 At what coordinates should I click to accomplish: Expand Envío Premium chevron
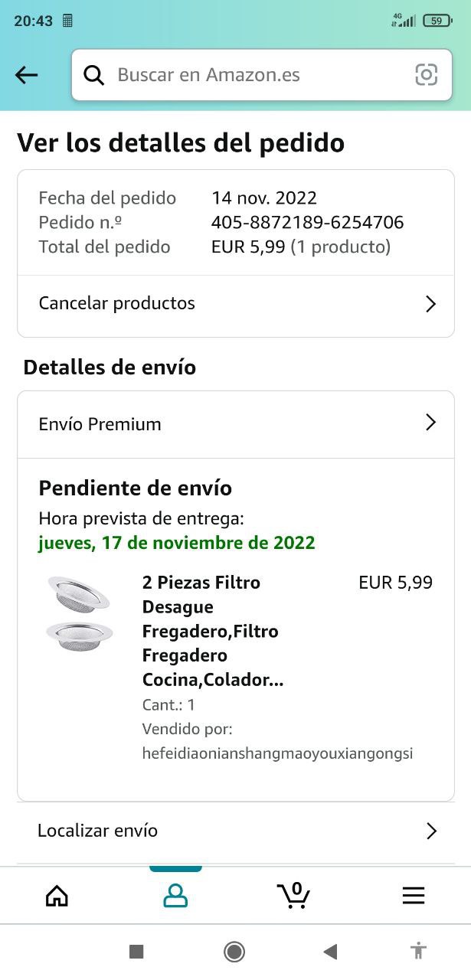430,423
